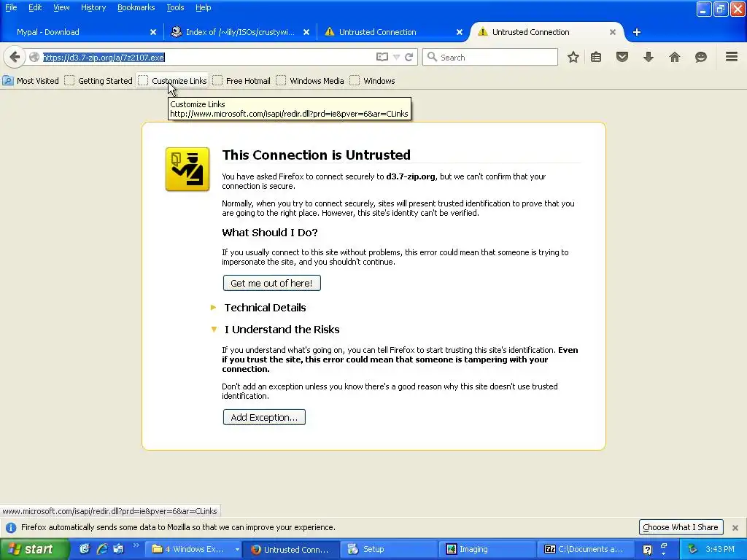Open the Help menu
This screenshot has width=747, height=560.
pos(203,7)
